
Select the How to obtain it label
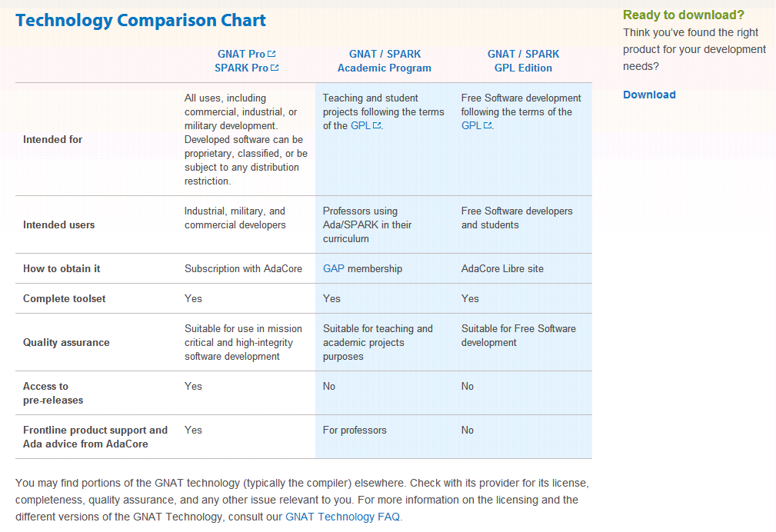click(x=62, y=269)
